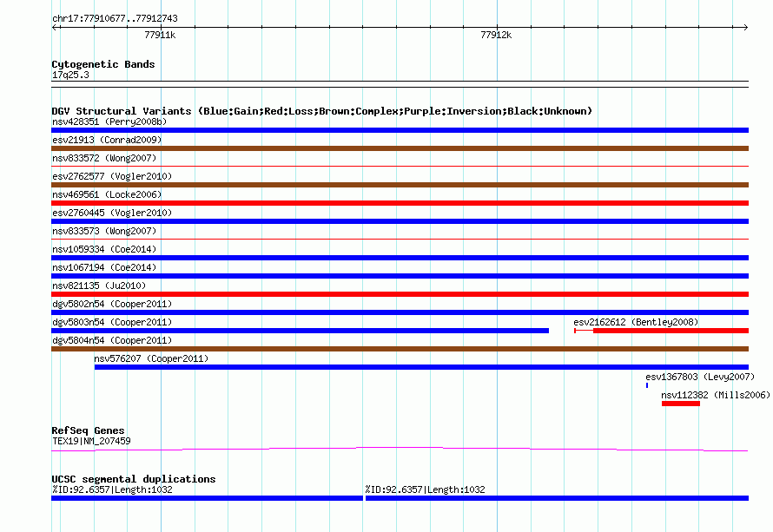Viewport: 773px width, 532px height.
Task: Select the red nsv469561 loss bar
Action: click(400, 203)
